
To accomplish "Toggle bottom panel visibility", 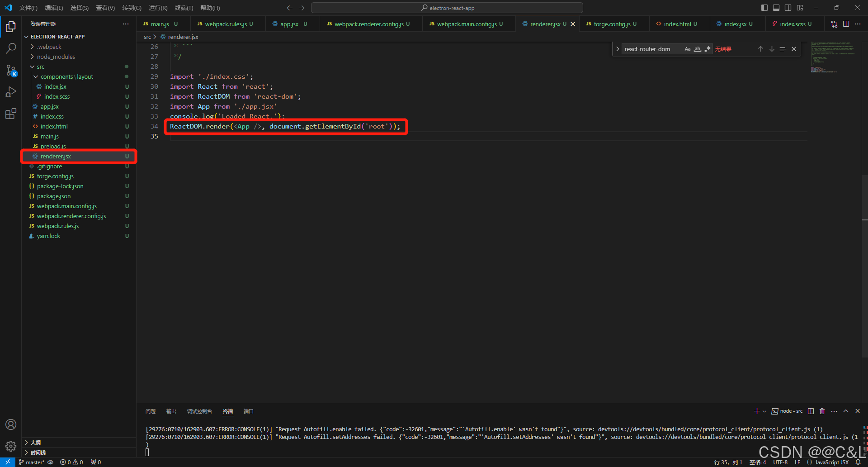I will tap(776, 8).
